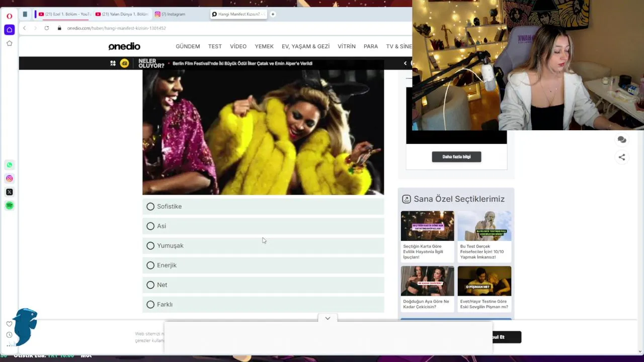The height and width of the screenshot is (362, 644).
Task: Click the grid icon in the news ticker bar
Action: [x=113, y=63]
